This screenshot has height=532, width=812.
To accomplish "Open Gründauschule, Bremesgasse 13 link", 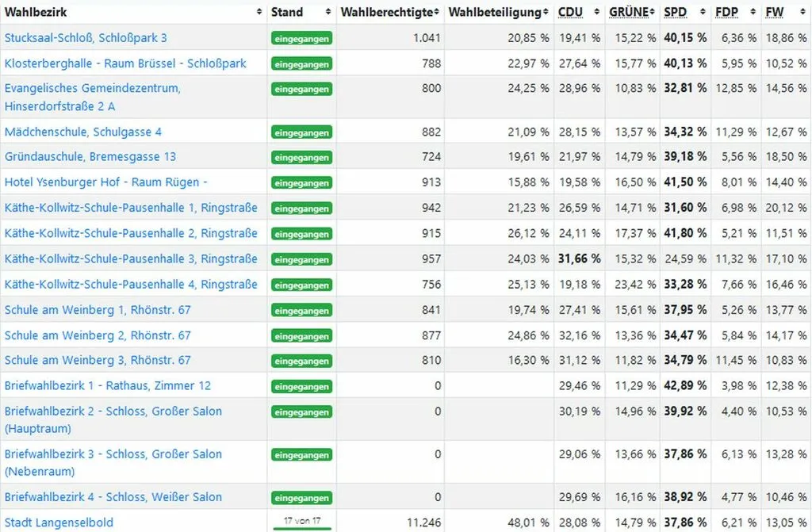I will [90, 156].
